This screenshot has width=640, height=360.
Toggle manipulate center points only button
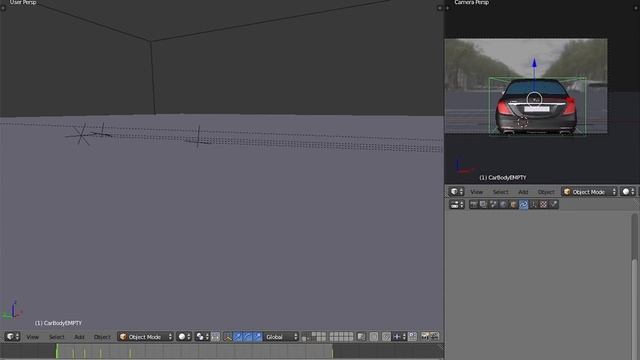tap(215, 337)
